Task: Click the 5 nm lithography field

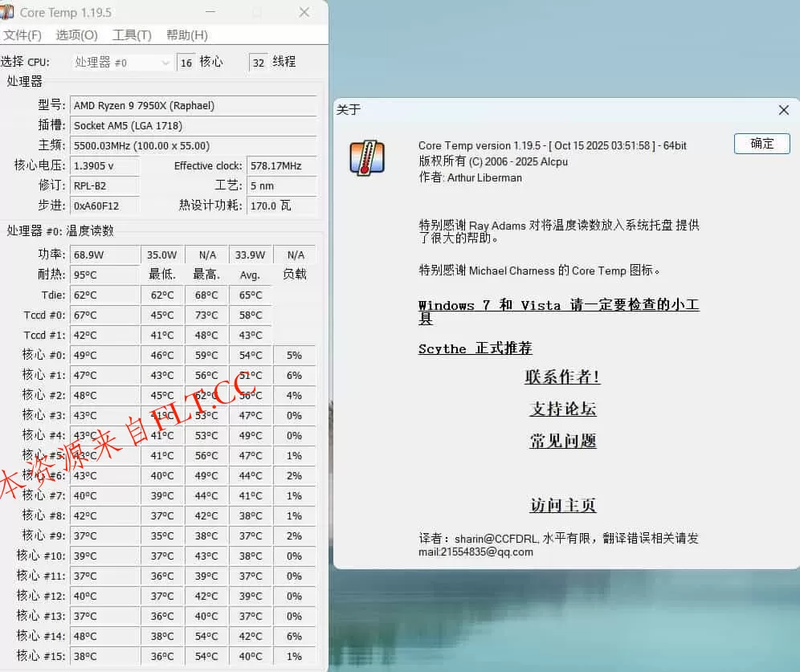Action: click(x=282, y=185)
